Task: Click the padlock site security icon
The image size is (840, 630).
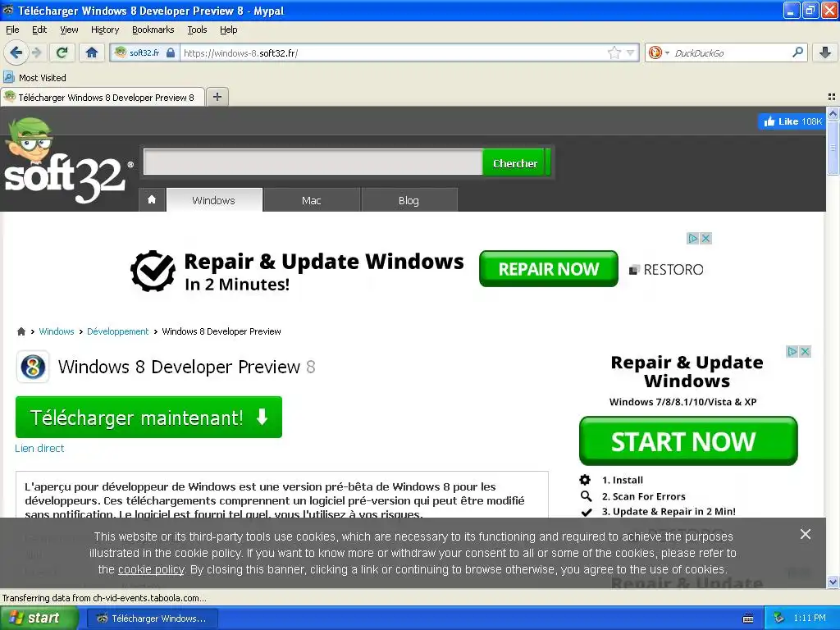Action: [171, 52]
